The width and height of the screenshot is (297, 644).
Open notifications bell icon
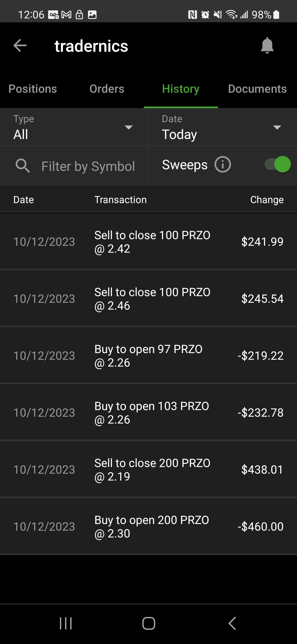[267, 45]
